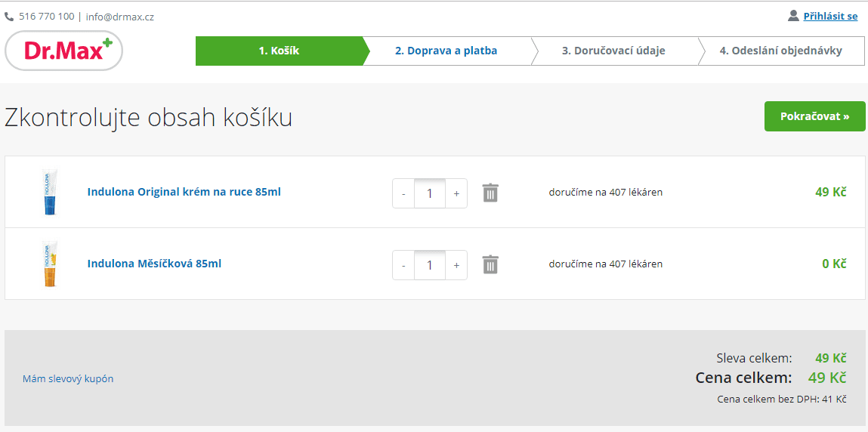Screen dimensions: 868x432
Task: Open Indulona Original krém na ruce 85ml product
Action: [x=184, y=192]
